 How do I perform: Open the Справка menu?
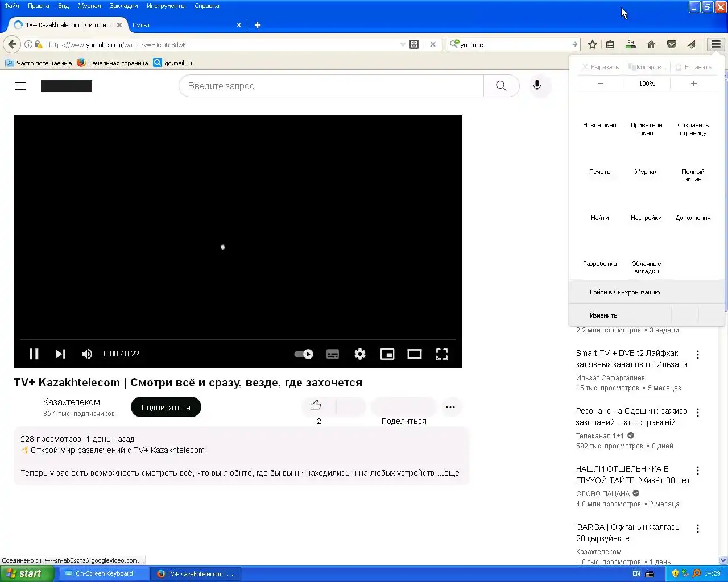[207, 6]
